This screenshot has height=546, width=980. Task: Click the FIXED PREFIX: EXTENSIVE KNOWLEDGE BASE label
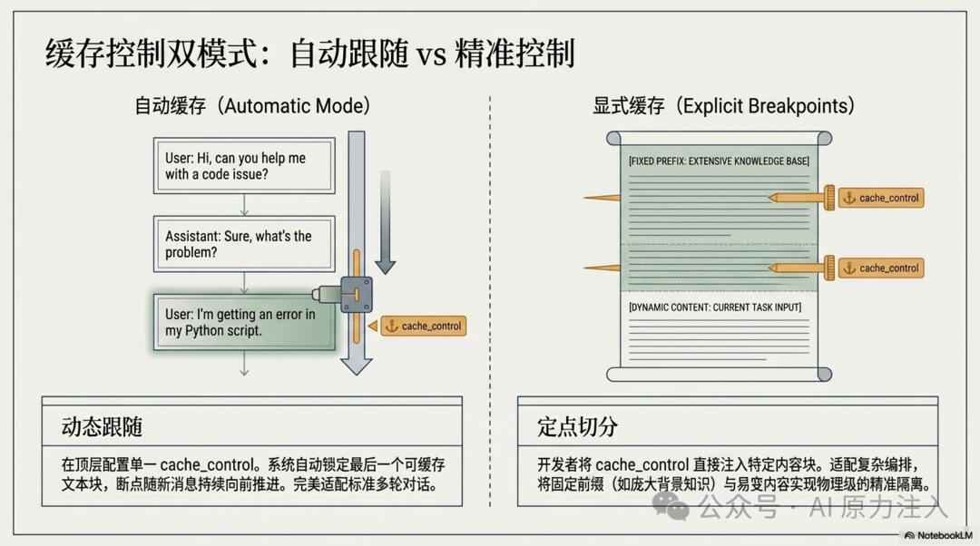tap(719, 161)
